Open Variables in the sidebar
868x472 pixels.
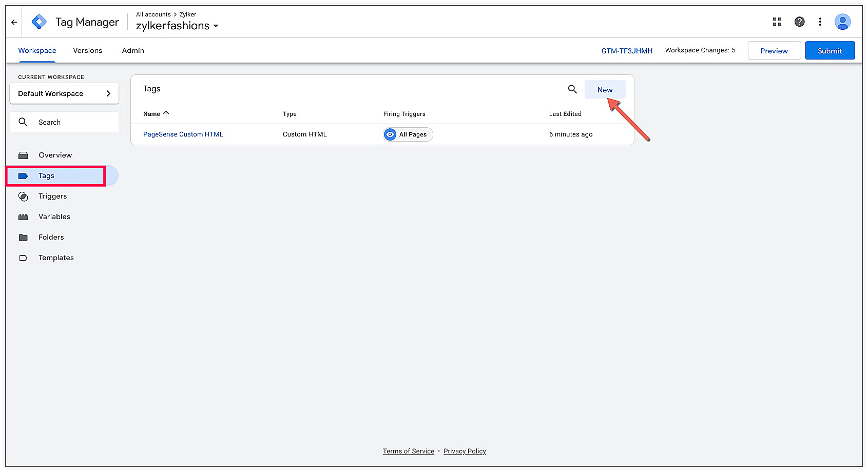[54, 217]
